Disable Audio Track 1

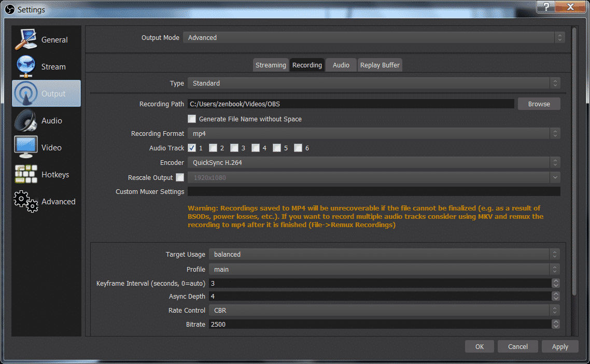[192, 148]
